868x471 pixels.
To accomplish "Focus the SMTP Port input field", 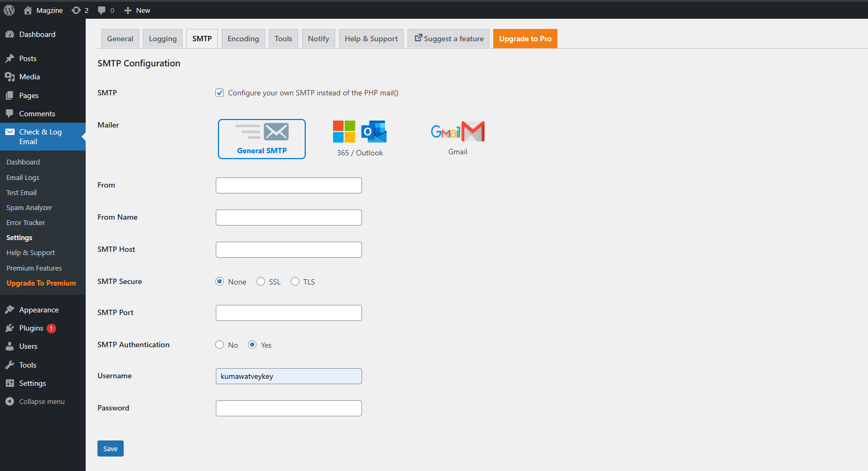I will click(x=289, y=313).
